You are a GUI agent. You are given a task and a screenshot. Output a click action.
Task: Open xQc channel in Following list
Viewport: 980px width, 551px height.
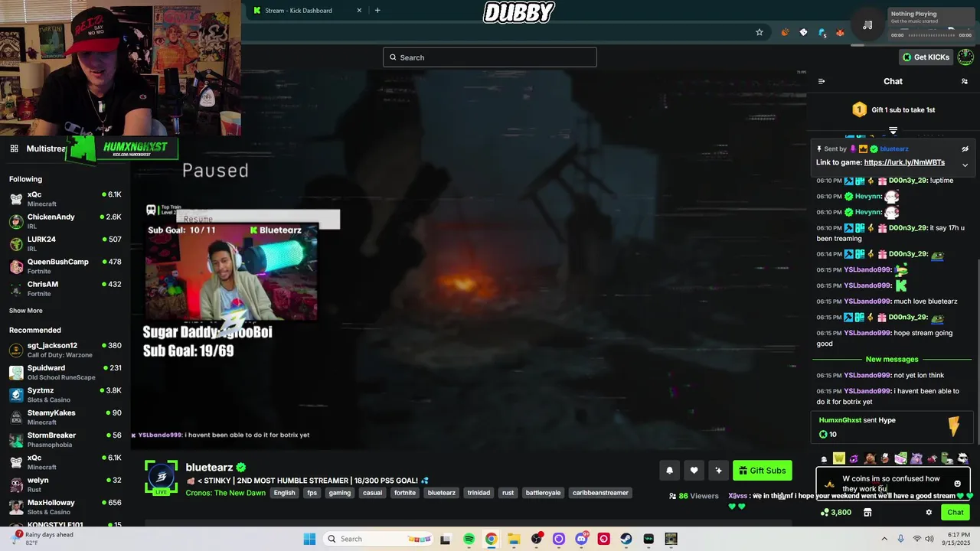click(65, 199)
